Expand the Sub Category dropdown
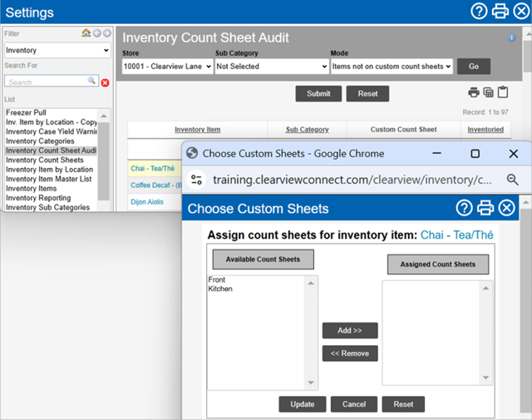 tap(271, 67)
